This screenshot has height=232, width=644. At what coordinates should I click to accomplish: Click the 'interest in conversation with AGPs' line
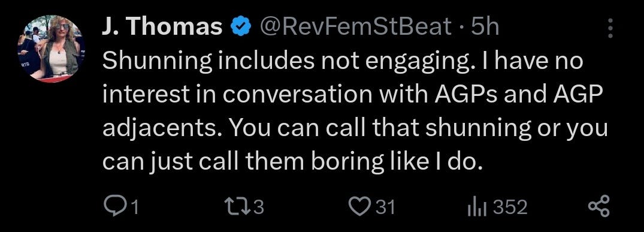352,95
